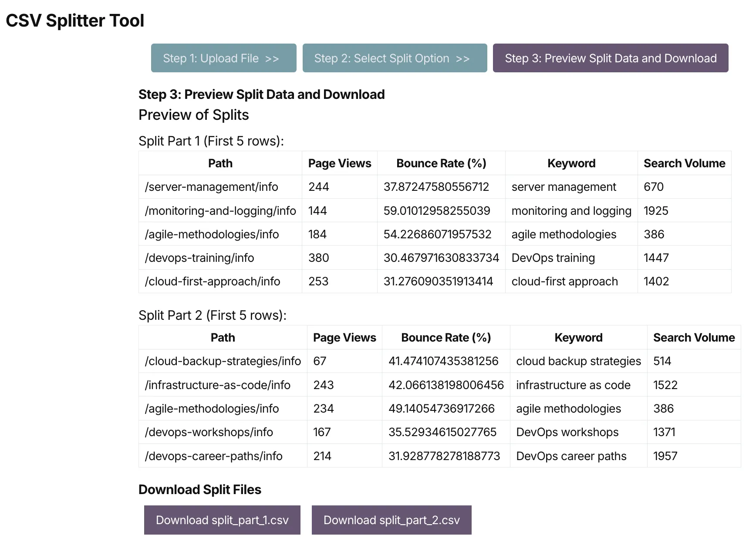Click keyword cell monitoring and logging
Screen dimensions: 756x542
click(571, 211)
